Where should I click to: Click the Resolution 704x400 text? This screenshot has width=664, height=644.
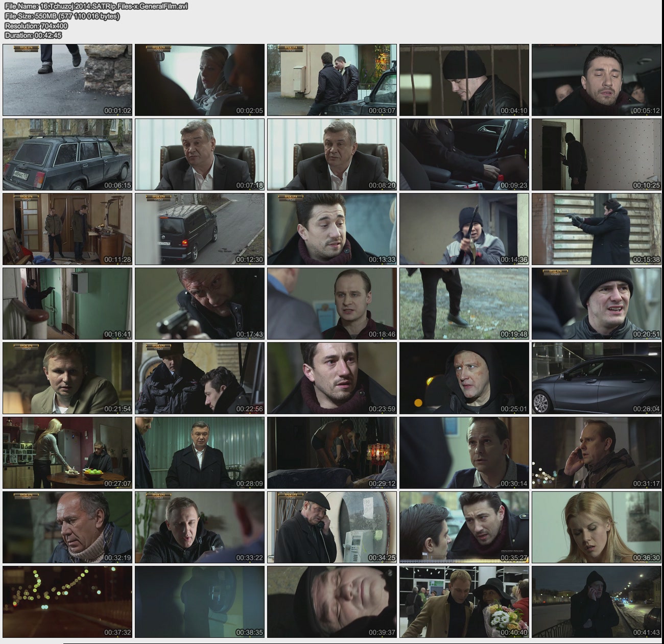(36, 26)
